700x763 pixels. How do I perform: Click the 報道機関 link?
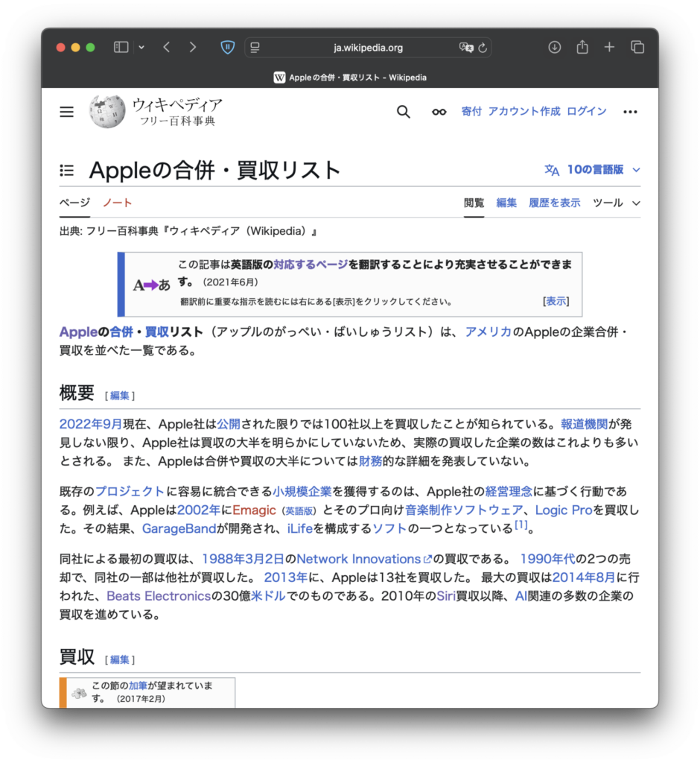coord(585,424)
